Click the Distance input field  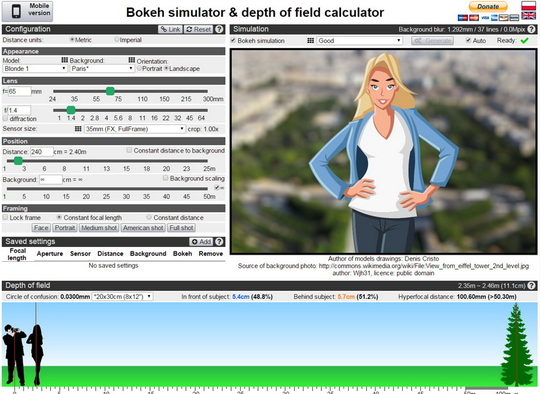[x=42, y=152]
